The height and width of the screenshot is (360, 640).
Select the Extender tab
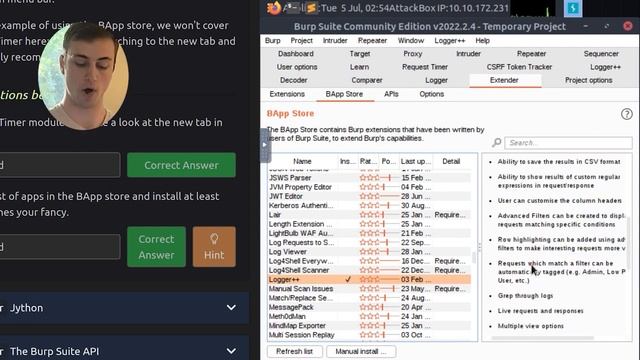[504, 80]
